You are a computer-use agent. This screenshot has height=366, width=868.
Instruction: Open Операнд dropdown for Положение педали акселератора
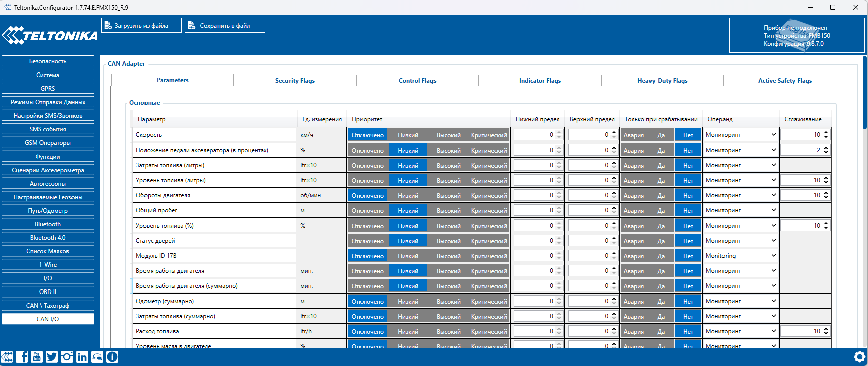click(x=741, y=150)
